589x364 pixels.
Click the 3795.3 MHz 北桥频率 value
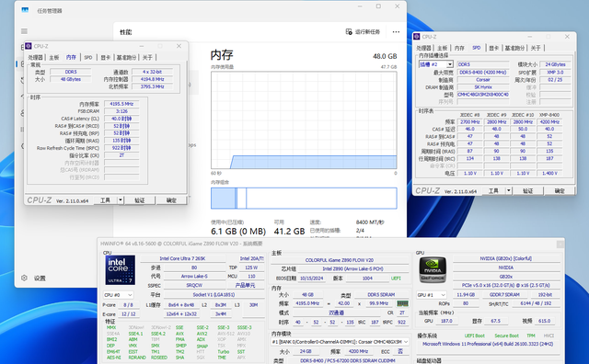(152, 86)
